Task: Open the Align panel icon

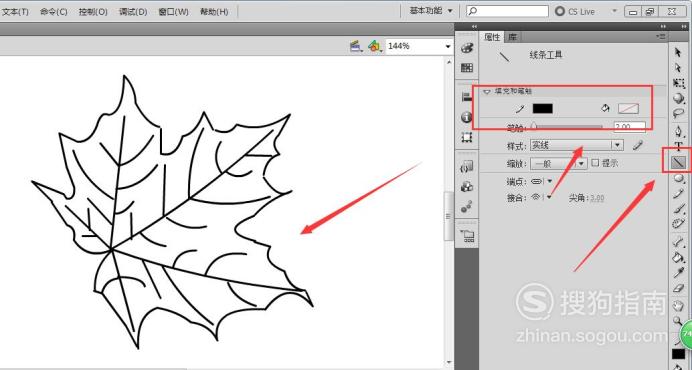Action: pyautogui.click(x=467, y=97)
